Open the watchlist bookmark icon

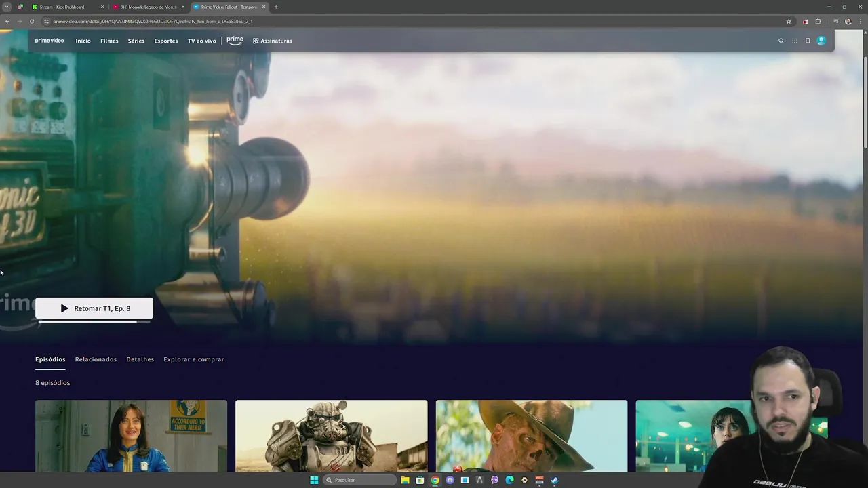pos(808,41)
